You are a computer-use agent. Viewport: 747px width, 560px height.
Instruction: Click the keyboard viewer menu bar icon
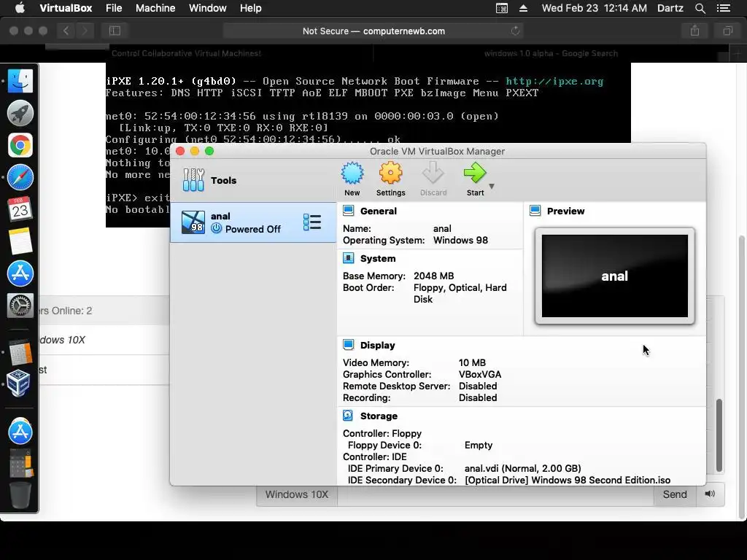point(502,8)
